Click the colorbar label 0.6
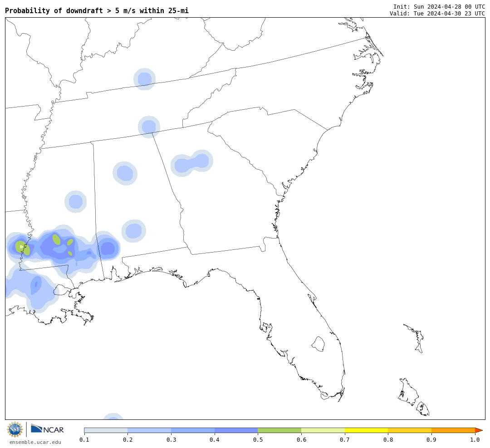Screen dimensions: 490x448 pyautogui.click(x=301, y=440)
